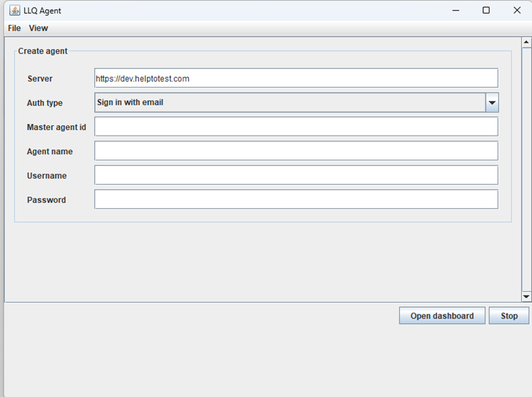
Task: Click the Java app icon in title bar
Action: (x=15, y=10)
